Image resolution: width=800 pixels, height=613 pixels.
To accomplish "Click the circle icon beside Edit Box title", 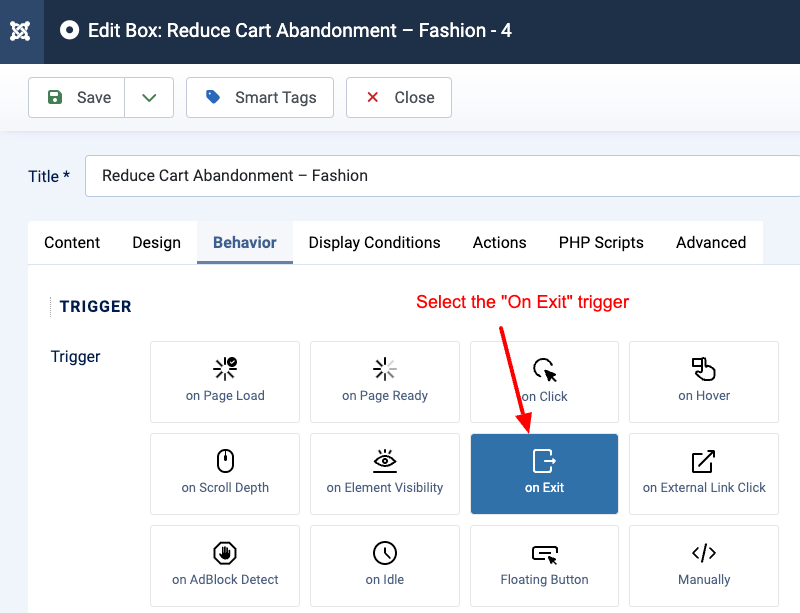I will [69, 30].
